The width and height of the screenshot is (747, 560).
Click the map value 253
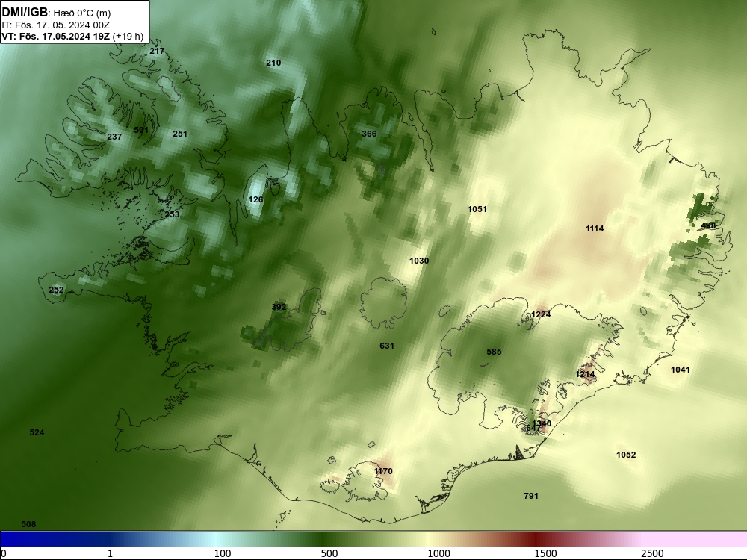tap(172, 214)
